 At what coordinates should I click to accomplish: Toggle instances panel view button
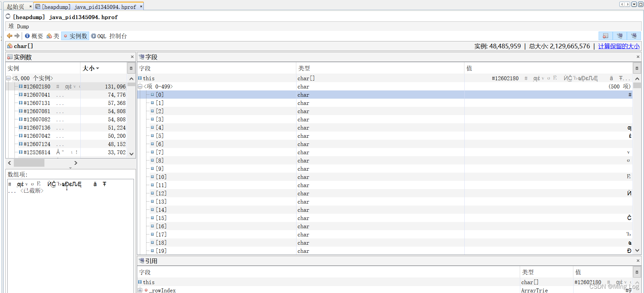(605, 36)
